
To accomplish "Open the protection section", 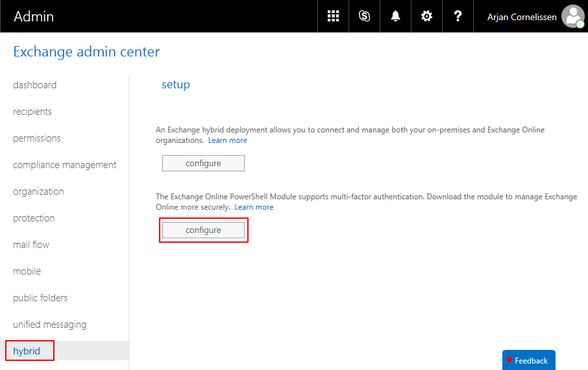I will tap(34, 218).
